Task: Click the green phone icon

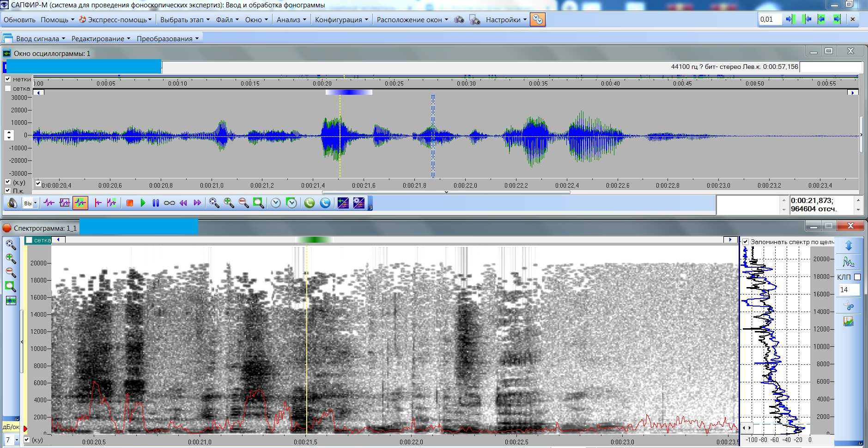Action: pos(310,203)
